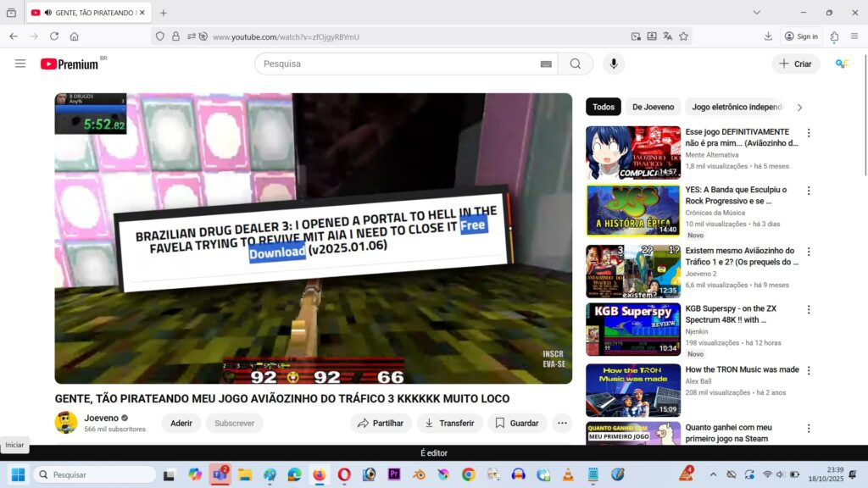This screenshot has width=868, height=488.
Task: Toggle Subscrever to subscribe to Joeveno
Action: pos(234,423)
